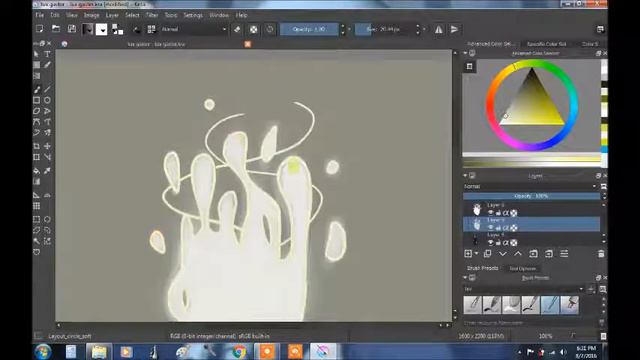Move the layer up with the up chevron

point(518,254)
